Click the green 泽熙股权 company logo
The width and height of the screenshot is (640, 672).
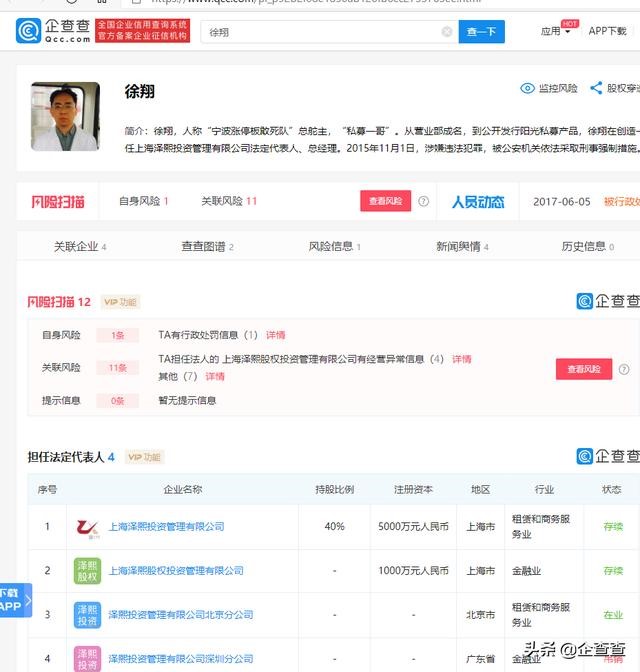87,570
